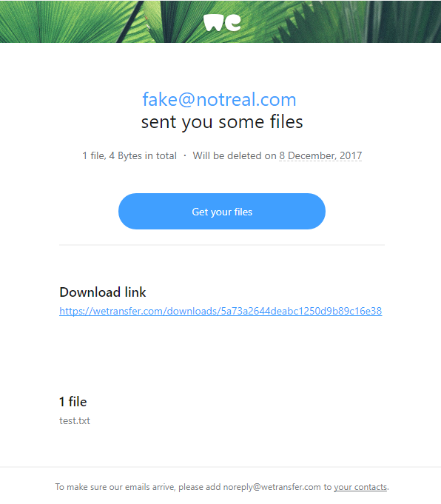Image resolution: width=441 pixels, height=504 pixels.
Task: Click noreply@wetransfer.com in the footer
Action: click(x=272, y=487)
